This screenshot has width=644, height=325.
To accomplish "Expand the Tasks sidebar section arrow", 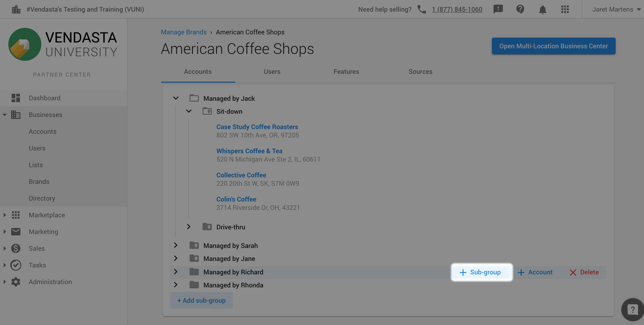I will 4,265.
